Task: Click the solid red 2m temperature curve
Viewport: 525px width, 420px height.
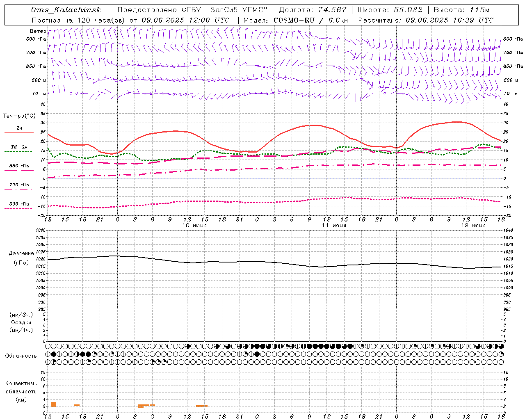Action: coord(274,137)
